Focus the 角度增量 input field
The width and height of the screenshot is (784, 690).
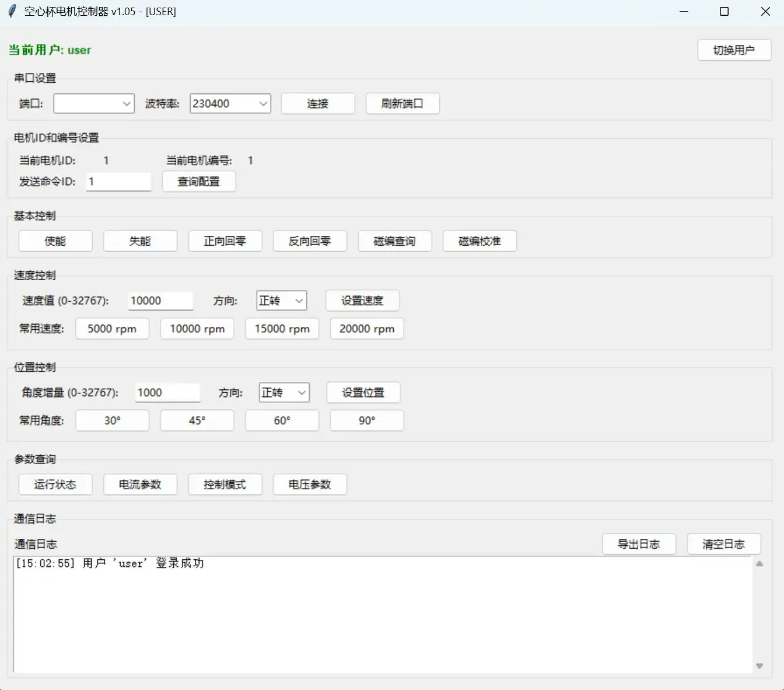[168, 392]
